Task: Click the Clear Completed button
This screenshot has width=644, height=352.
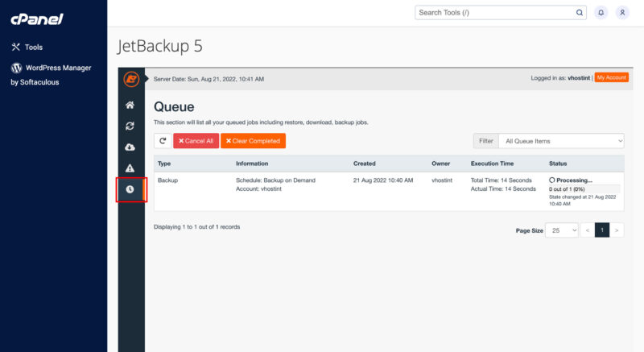Action: point(253,141)
